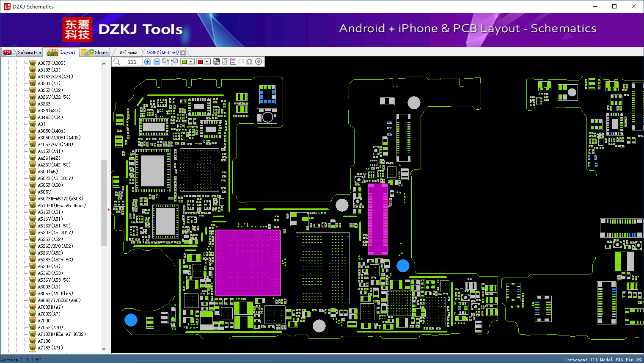Click the "Version:1.0.0.52" status text
This screenshot has width=644, height=363.
click(x=21, y=360)
